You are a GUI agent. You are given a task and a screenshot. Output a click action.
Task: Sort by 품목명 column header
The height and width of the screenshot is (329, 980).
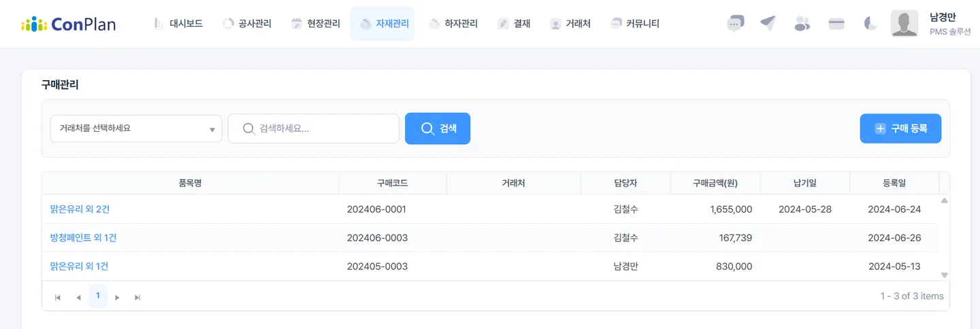(191, 183)
